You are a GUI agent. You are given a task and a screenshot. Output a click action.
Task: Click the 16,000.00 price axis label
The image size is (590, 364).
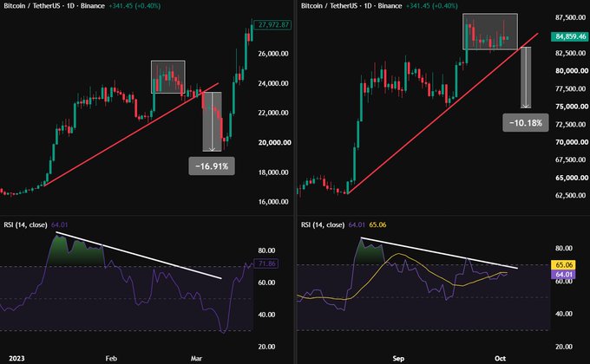273,202
